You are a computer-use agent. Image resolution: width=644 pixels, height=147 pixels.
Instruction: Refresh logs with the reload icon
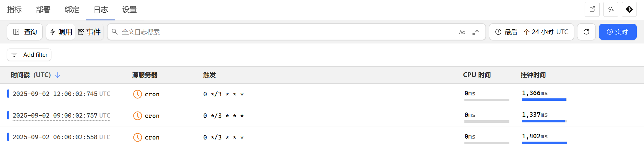586,32
